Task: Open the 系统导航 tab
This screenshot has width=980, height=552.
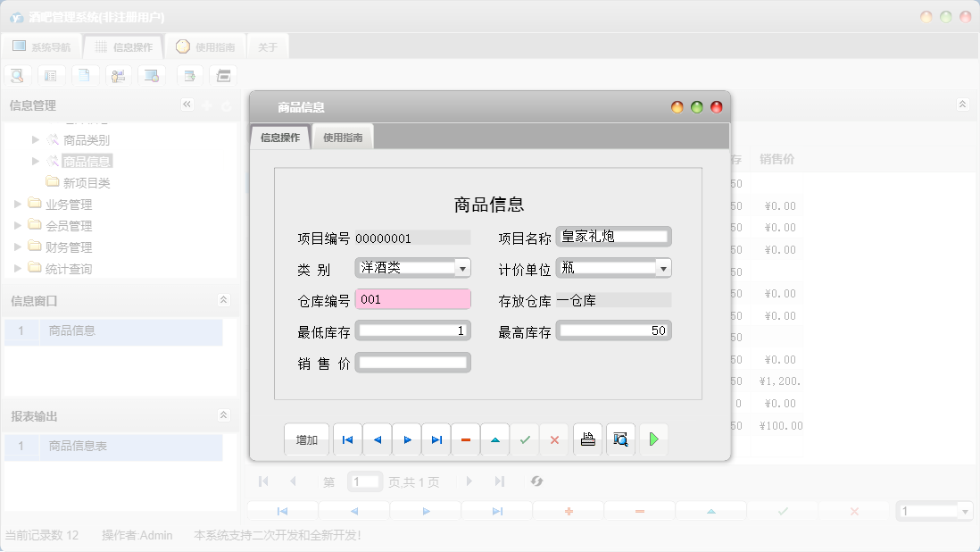Action: (x=43, y=45)
